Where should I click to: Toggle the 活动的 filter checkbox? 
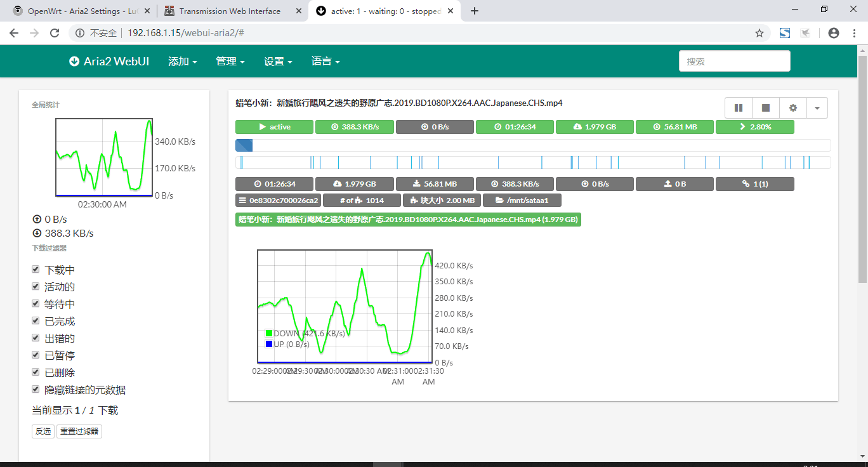[x=36, y=287]
